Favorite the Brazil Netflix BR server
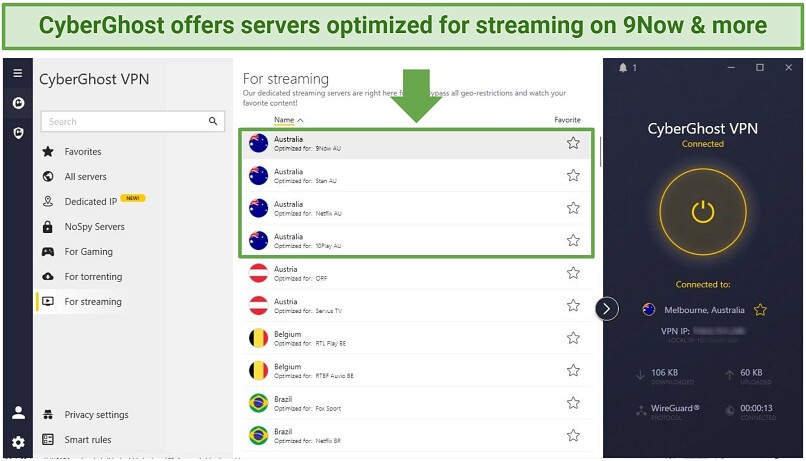Viewport: 806px width, 461px height. pyautogui.click(x=573, y=435)
